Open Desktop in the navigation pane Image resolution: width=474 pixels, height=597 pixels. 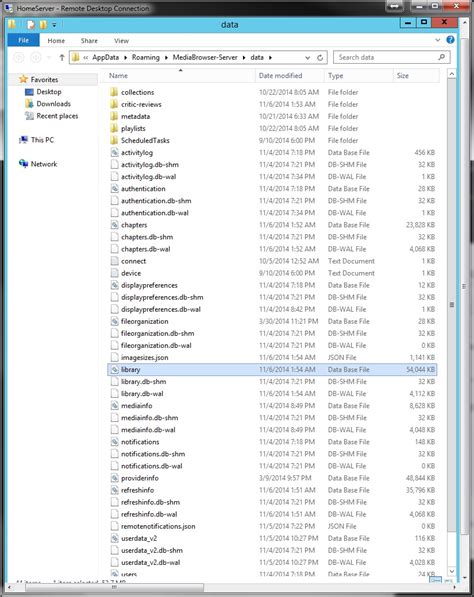[49, 92]
